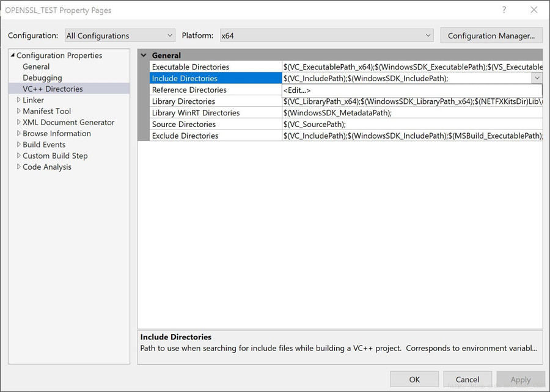Select Build Events tree item
The height and width of the screenshot is (392, 550).
coord(44,144)
